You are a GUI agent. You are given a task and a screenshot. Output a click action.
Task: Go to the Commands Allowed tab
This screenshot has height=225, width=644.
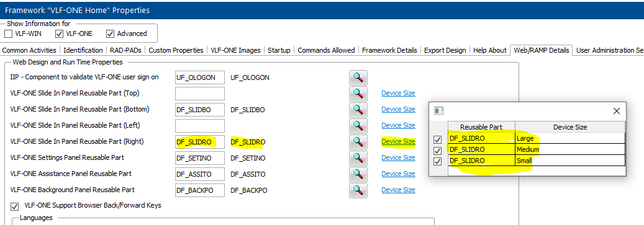[x=326, y=50]
